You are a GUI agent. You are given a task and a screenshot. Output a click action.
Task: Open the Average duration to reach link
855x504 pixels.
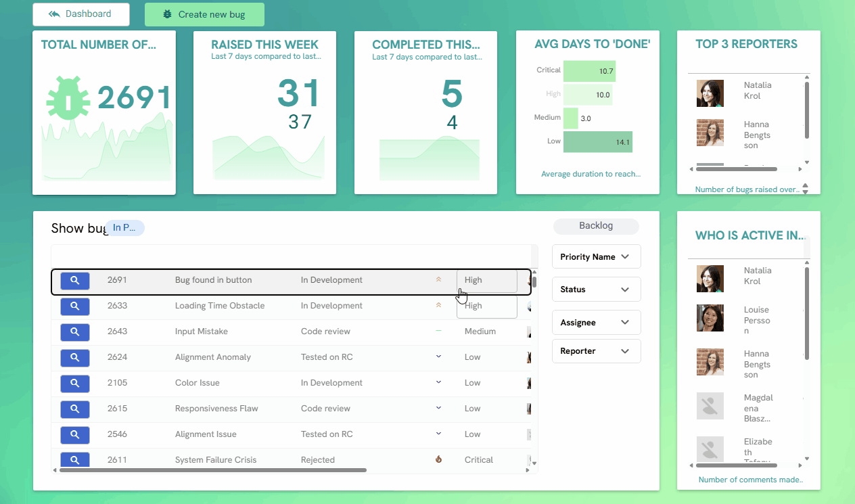tap(591, 174)
